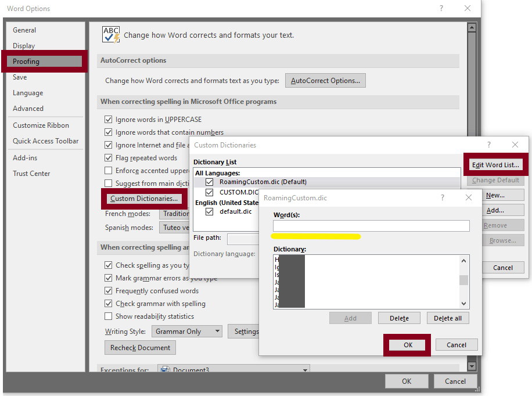Toggle Ignore words that contain numbers
Viewport: 532px width, 396px height.
coord(108,132)
